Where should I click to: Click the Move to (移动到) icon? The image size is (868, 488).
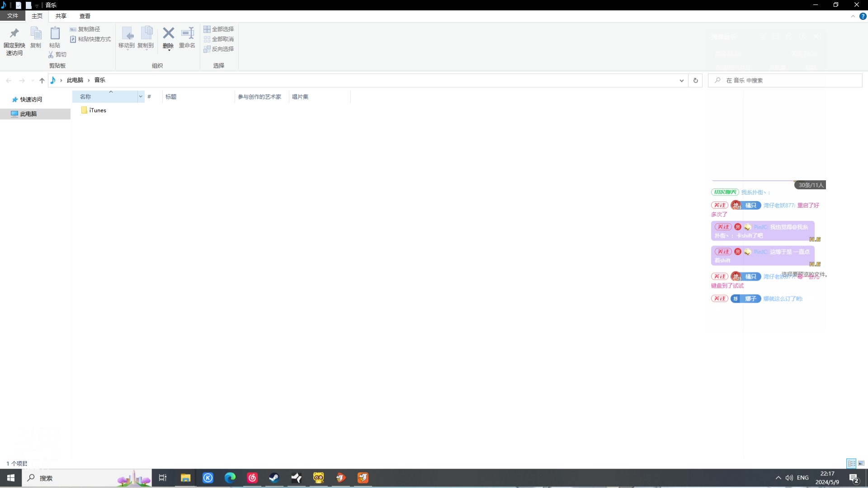127,33
